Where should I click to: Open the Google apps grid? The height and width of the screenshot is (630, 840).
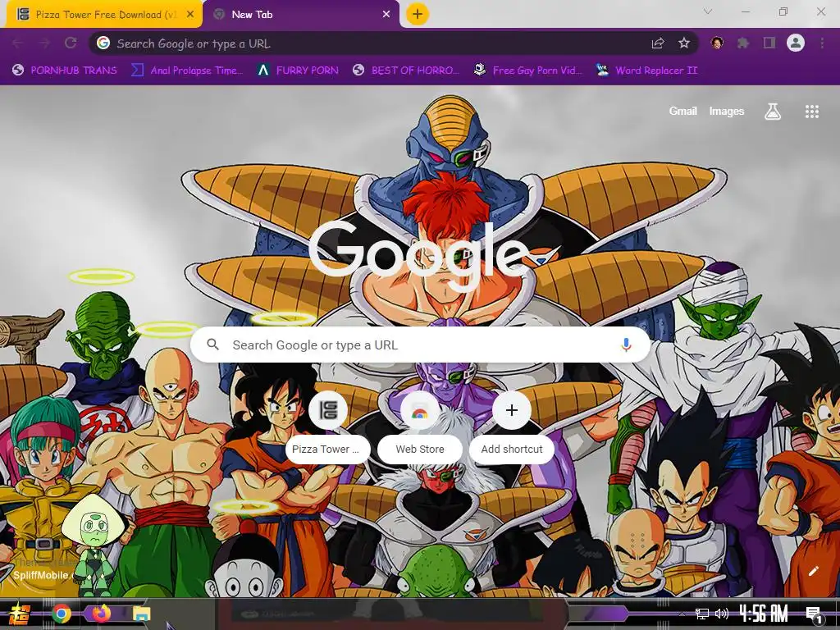pyautogui.click(x=812, y=112)
